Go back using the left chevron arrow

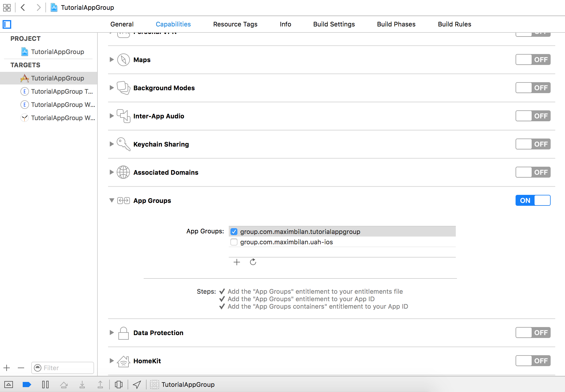tap(23, 7)
